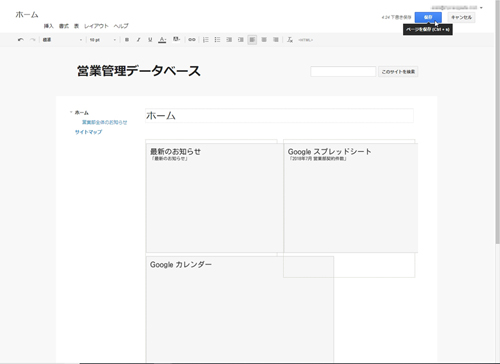Open the 挿入 menu
Screen dimensions: 500x364
[x=49, y=26]
